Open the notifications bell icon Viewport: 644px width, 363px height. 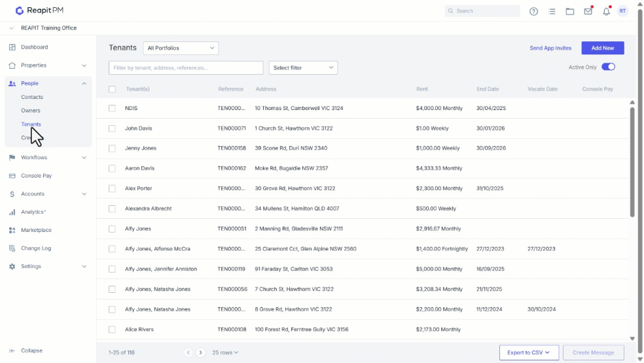[x=606, y=12]
